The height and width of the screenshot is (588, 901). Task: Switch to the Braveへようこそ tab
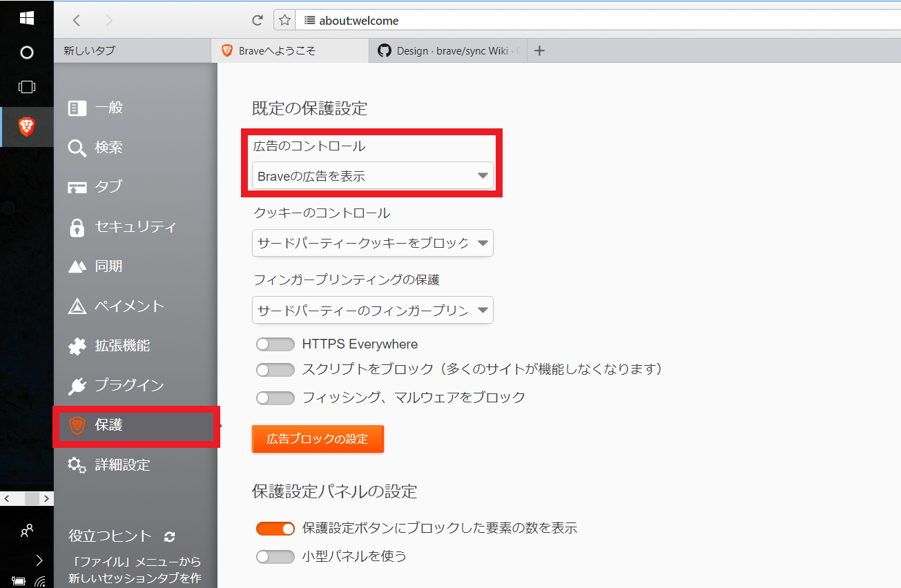coord(290,50)
